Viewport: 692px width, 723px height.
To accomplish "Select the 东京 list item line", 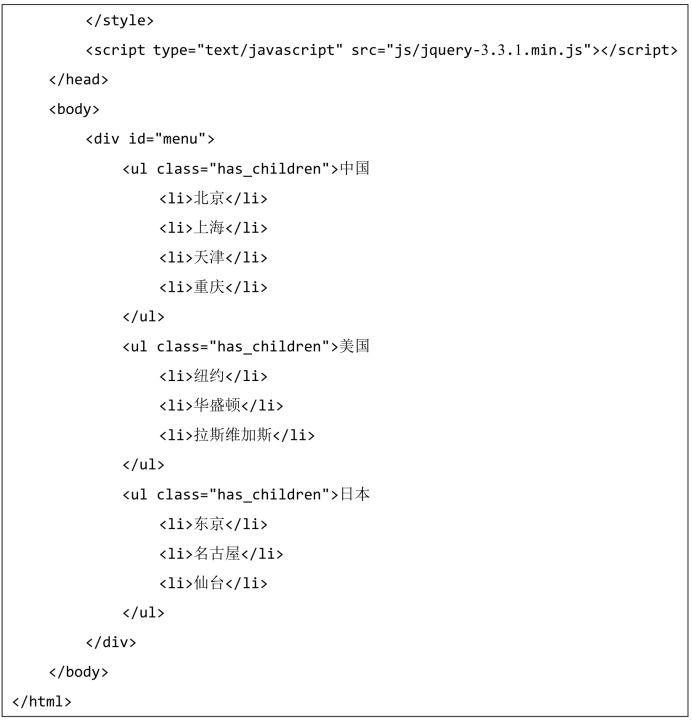I will 213,524.
